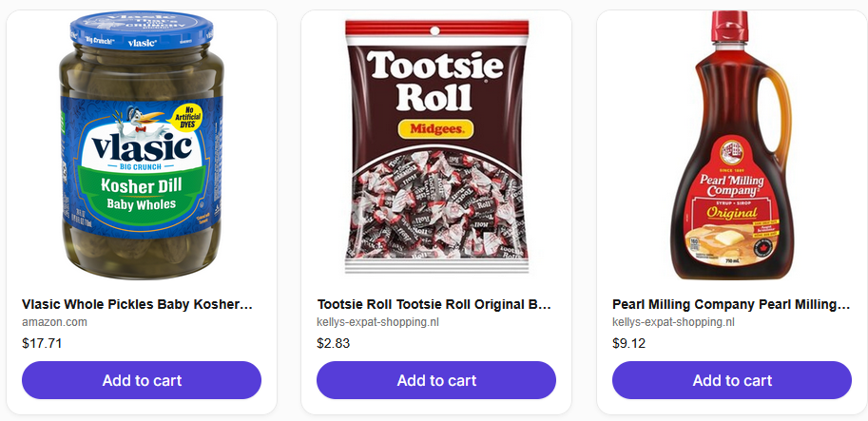Open the Tootsie Roll Midgees bag image
This screenshot has height=421, width=868.
436,146
